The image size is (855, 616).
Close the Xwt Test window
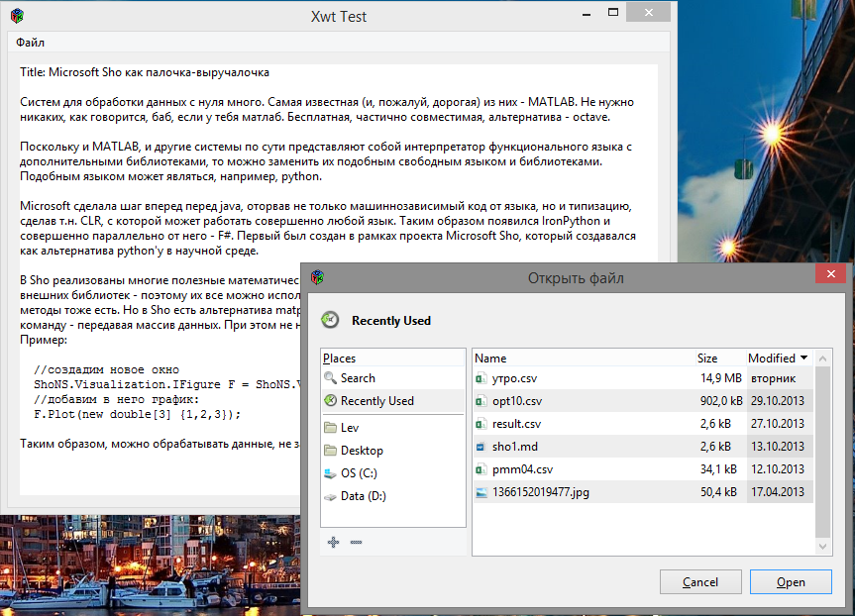[648, 13]
